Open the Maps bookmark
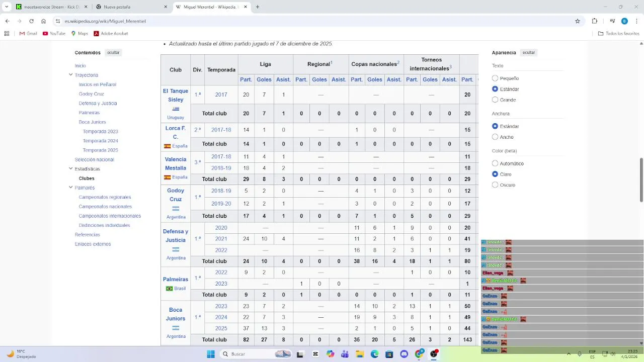This screenshot has width=644, height=362. coord(79,33)
